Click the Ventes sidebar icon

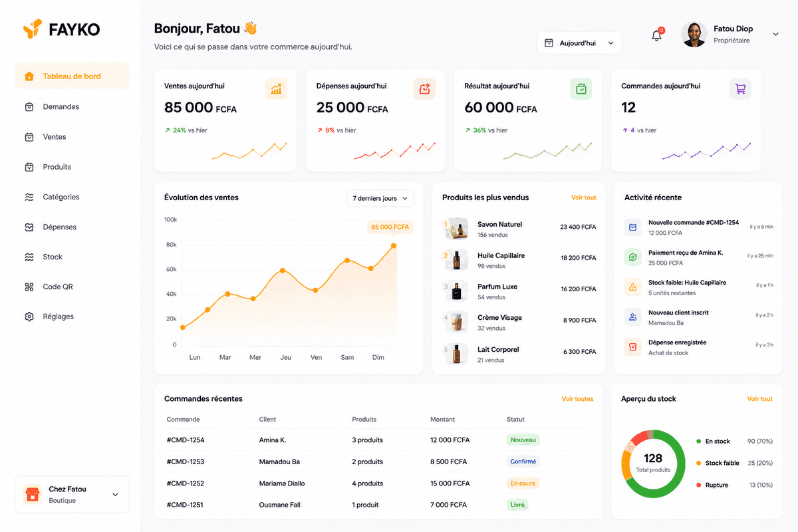pos(29,137)
